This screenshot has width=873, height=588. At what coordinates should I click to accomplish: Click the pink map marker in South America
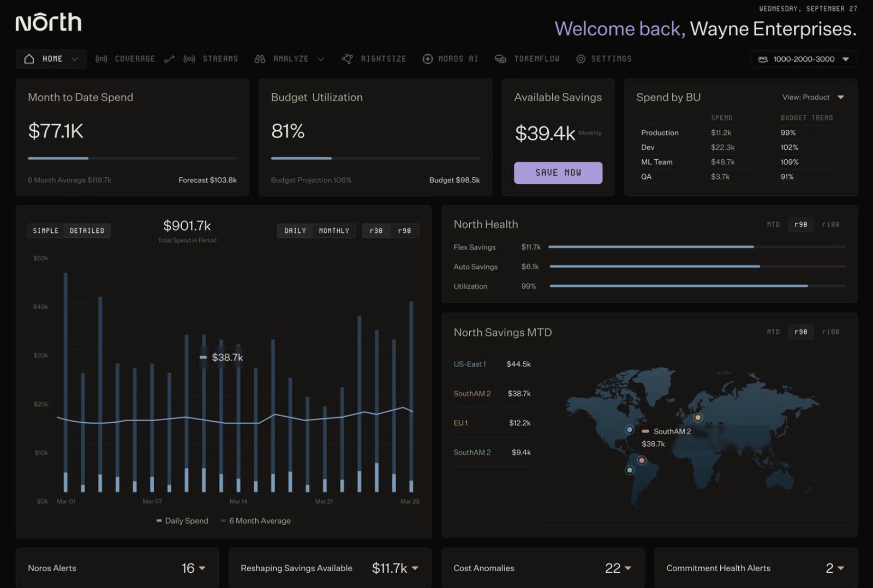click(x=642, y=461)
